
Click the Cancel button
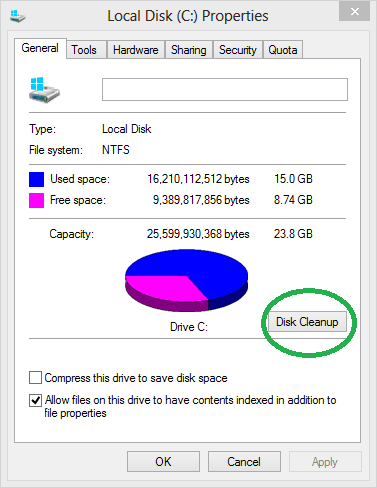coord(244,462)
